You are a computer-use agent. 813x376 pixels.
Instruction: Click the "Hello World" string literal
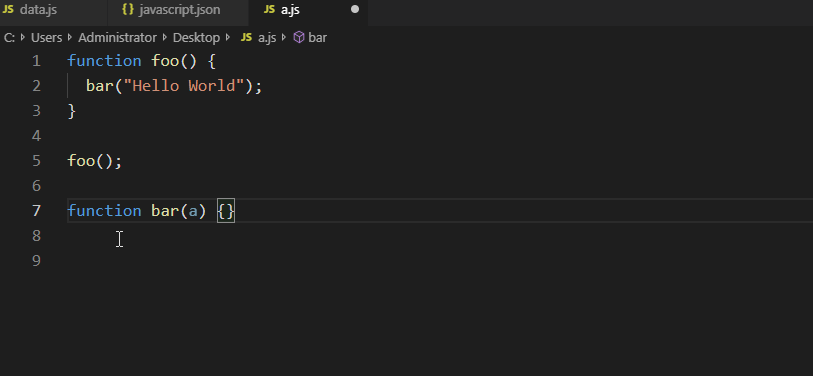[184, 86]
